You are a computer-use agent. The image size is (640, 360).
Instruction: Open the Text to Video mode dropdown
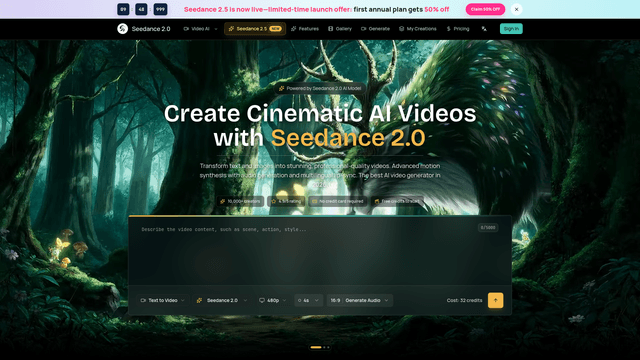coord(162,300)
